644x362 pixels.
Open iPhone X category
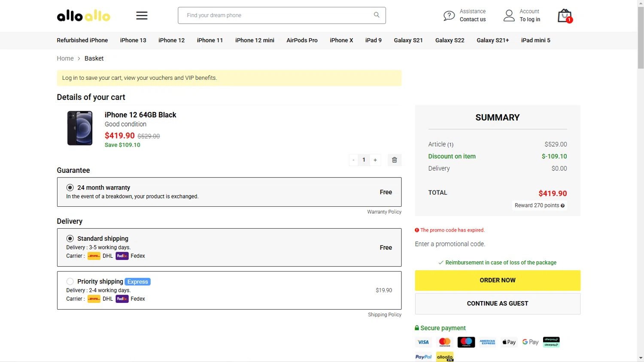click(341, 40)
